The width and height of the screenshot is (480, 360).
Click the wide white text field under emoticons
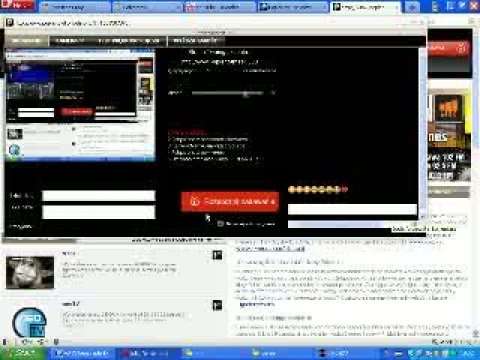[352, 209]
